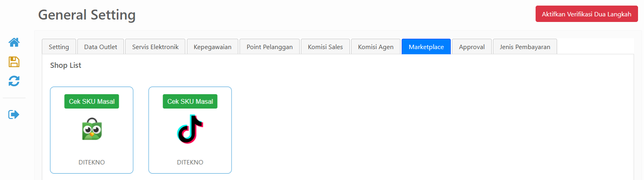Click the save floppy disk icon
This screenshot has width=644, height=180.
pos(14,61)
